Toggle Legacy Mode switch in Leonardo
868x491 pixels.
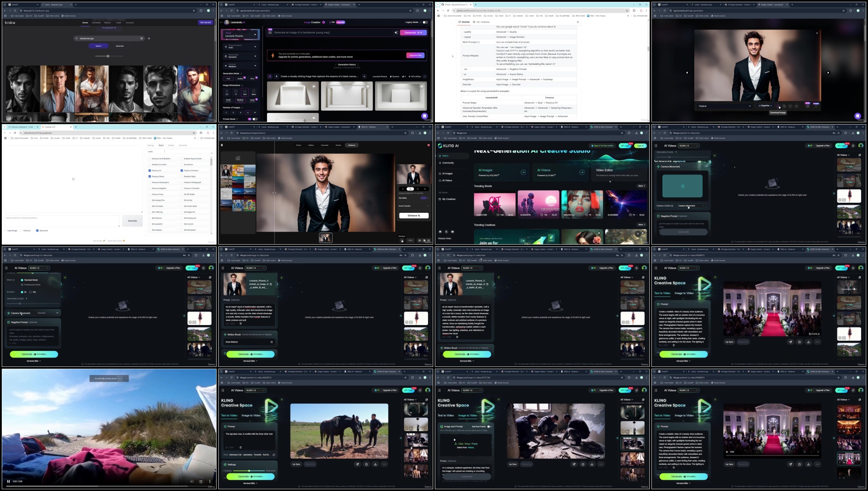tap(425, 22)
